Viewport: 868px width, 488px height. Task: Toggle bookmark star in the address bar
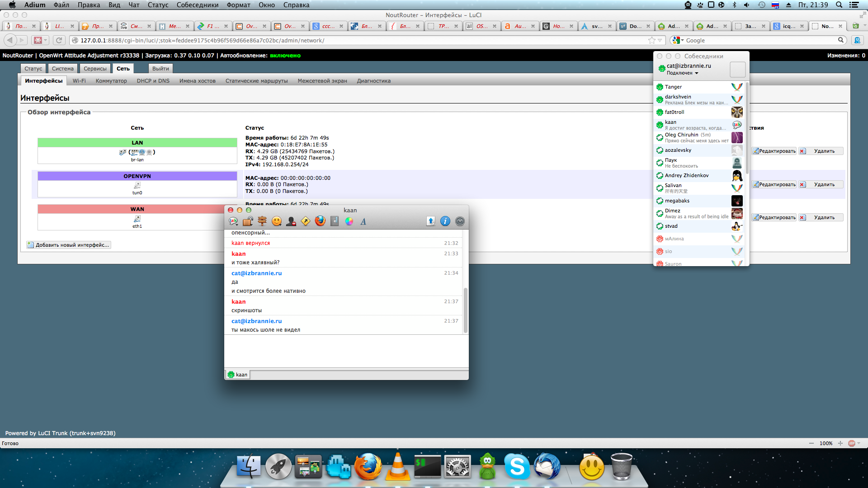[651, 40]
